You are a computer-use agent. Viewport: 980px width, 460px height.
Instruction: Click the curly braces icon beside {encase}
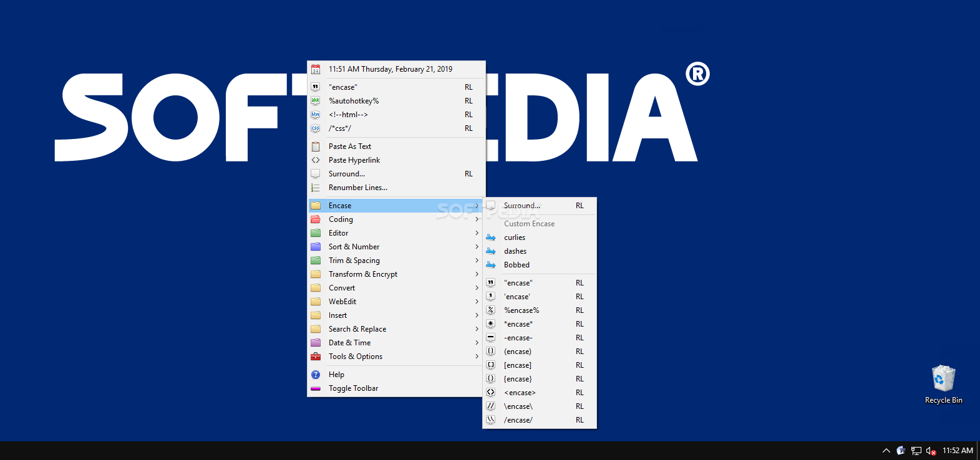(491, 379)
